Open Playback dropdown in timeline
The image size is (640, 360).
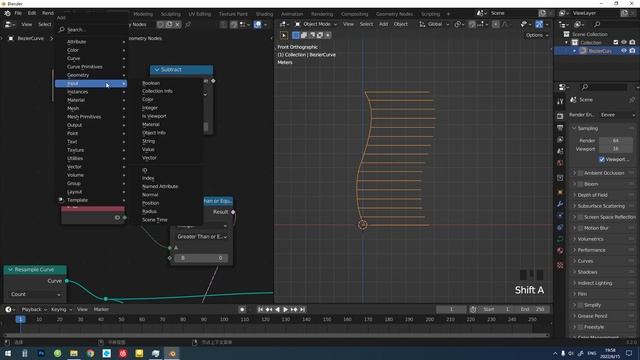(x=33, y=309)
